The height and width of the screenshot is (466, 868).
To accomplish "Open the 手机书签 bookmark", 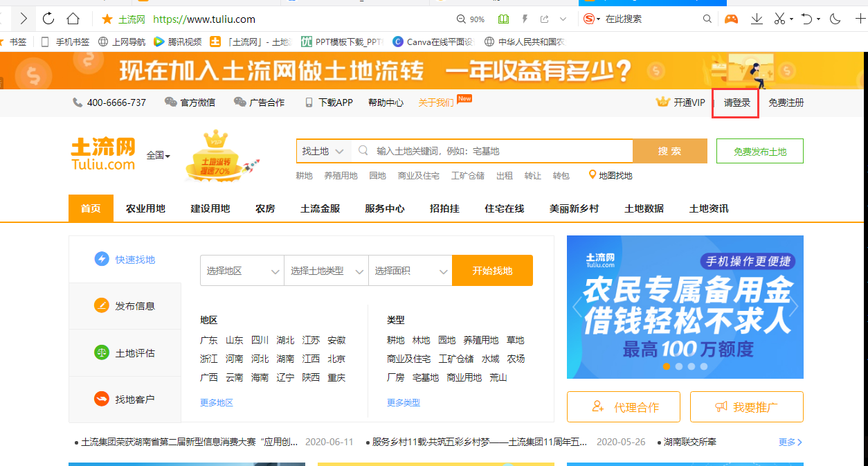I will [65, 42].
